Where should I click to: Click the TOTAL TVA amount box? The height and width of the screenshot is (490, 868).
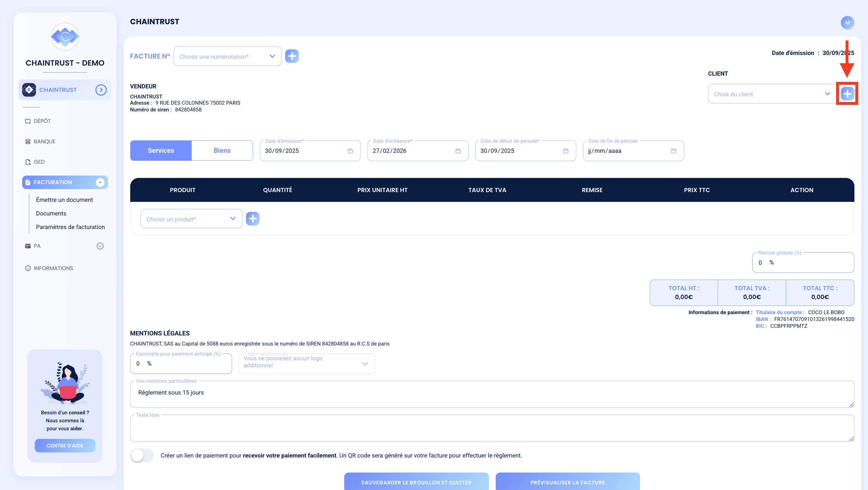coord(752,292)
